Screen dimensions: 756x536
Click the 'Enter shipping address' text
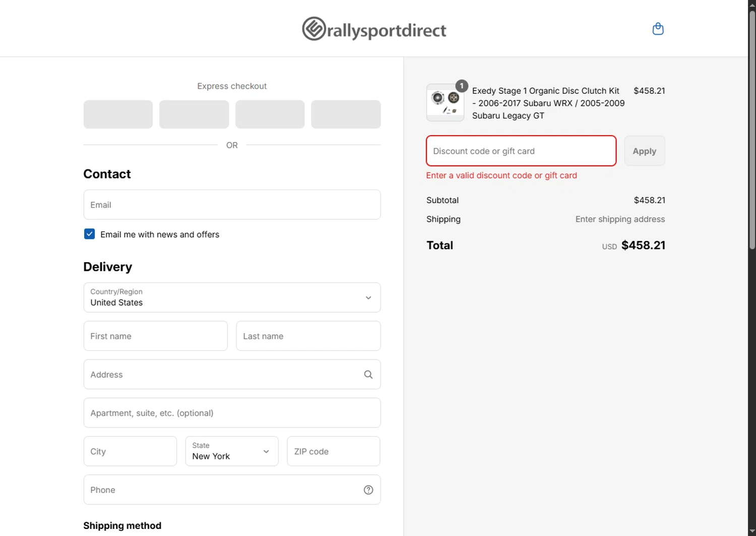click(620, 219)
